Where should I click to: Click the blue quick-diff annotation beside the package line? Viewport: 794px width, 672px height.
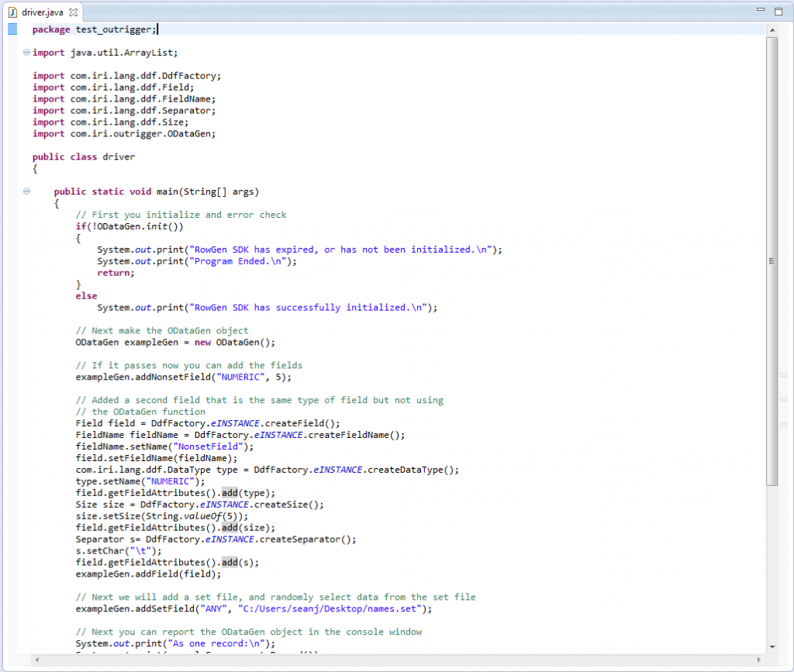point(12,29)
